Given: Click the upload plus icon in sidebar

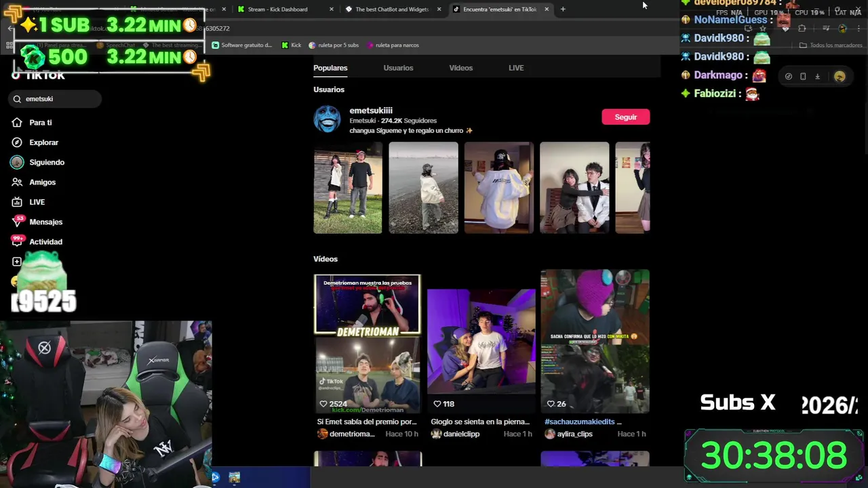Looking at the screenshot, I should pos(17,262).
